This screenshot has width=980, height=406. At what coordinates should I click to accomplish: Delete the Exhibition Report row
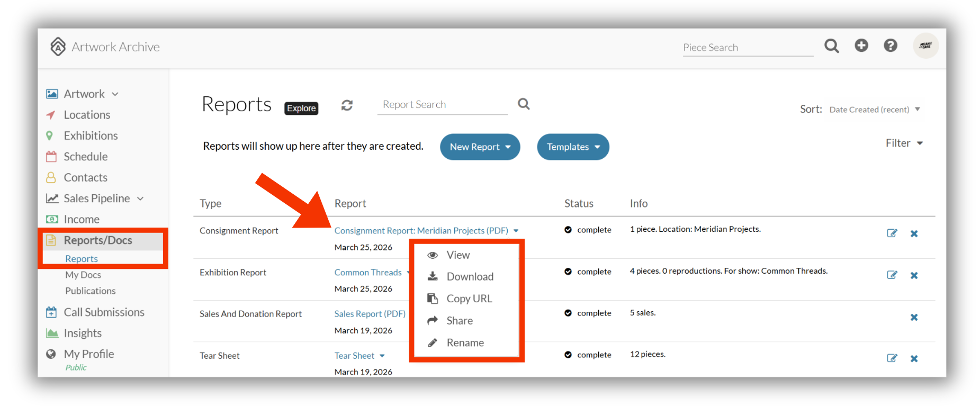[x=914, y=275]
